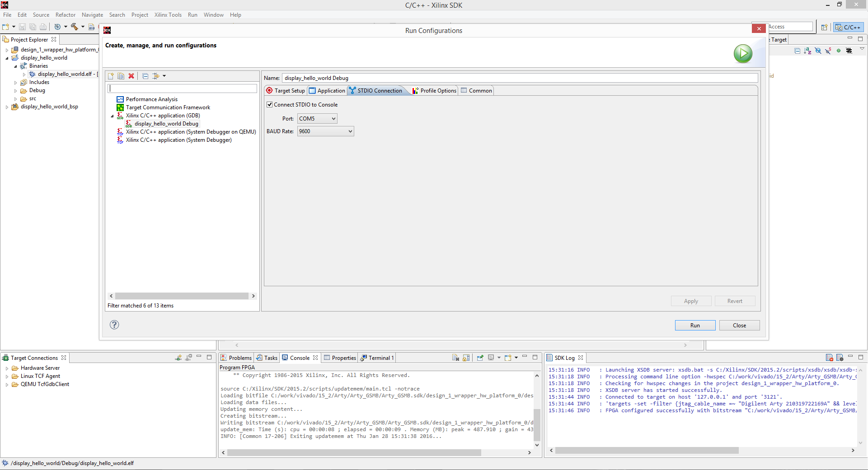Click the red X to delete the selected launch configuration
Image resolution: width=868 pixels, height=470 pixels.
pos(131,76)
